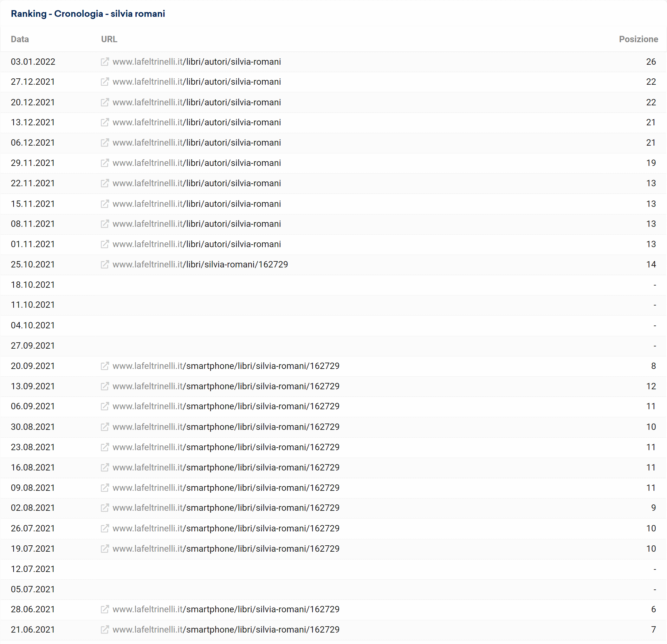667x644 pixels.
Task: Select the date 18.10.2021
Action: 33,285
